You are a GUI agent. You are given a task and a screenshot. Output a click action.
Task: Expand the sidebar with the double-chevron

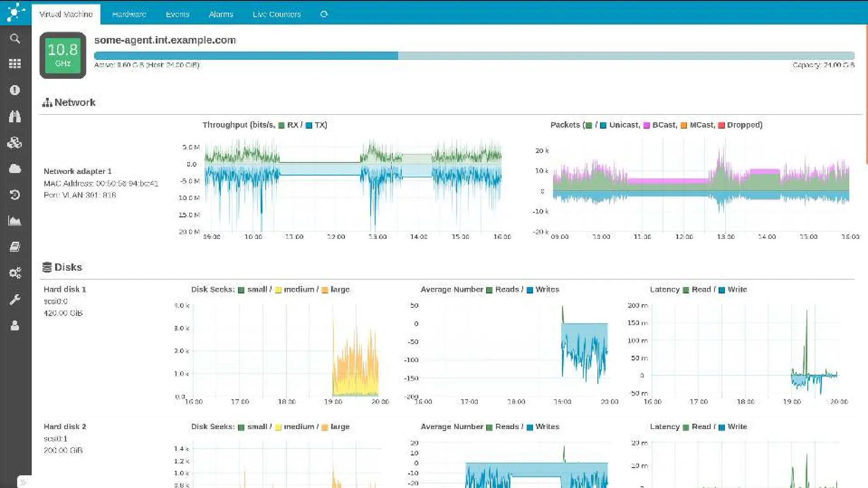pyautogui.click(x=23, y=482)
